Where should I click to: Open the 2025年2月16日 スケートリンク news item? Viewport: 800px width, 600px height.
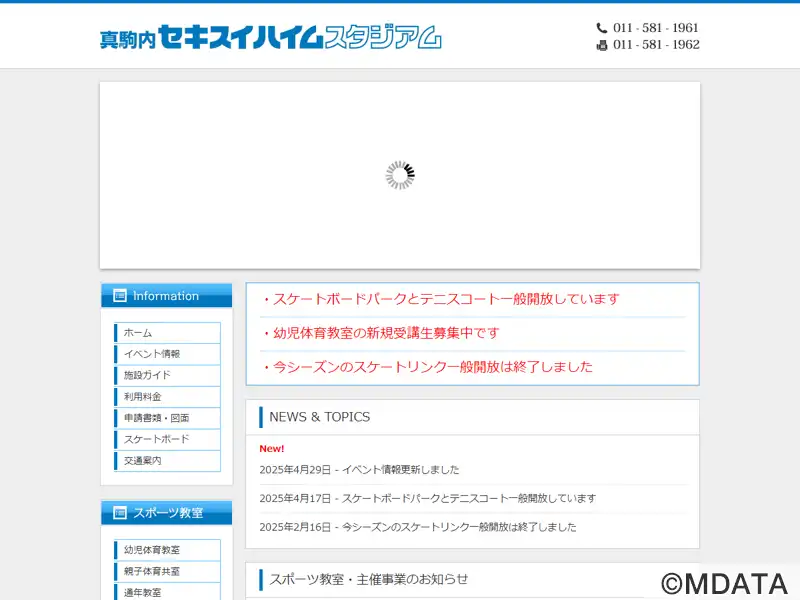pos(418,527)
